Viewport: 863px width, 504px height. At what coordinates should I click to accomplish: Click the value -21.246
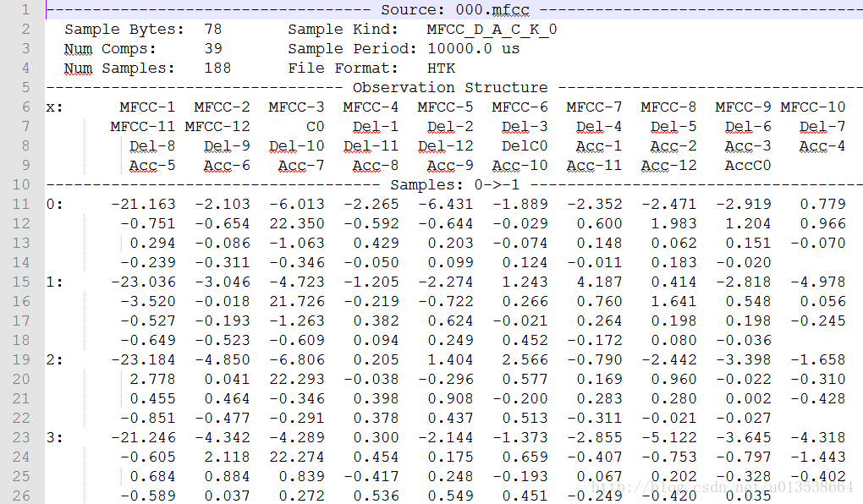click(x=143, y=438)
